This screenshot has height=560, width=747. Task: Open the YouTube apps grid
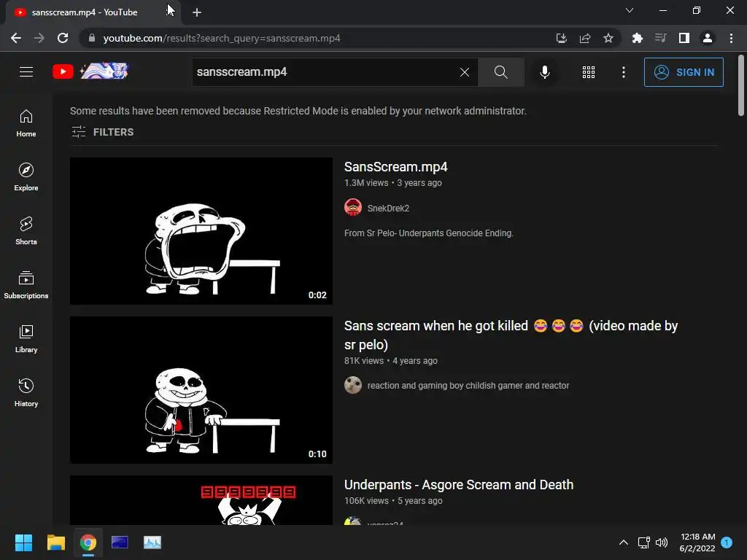[589, 72]
